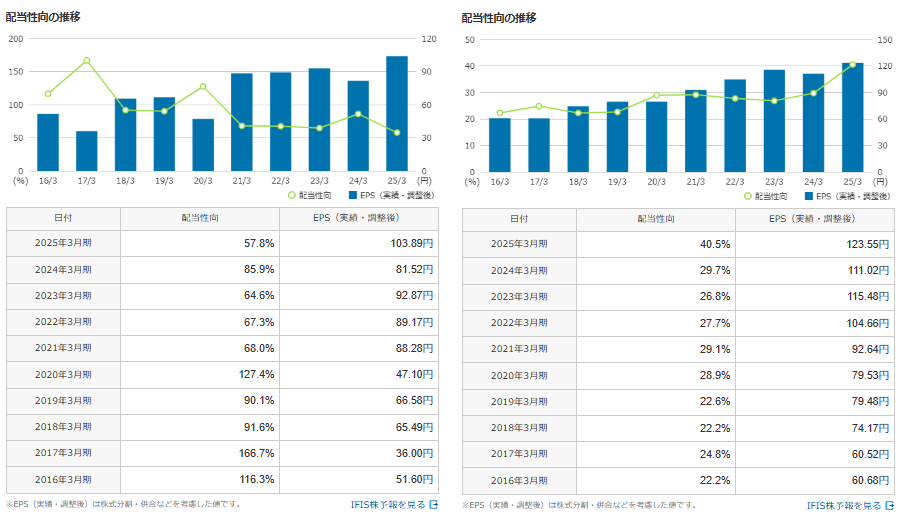Click the EPS（実績・調整後） header in left table
The image size is (899, 519).
tap(359, 218)
